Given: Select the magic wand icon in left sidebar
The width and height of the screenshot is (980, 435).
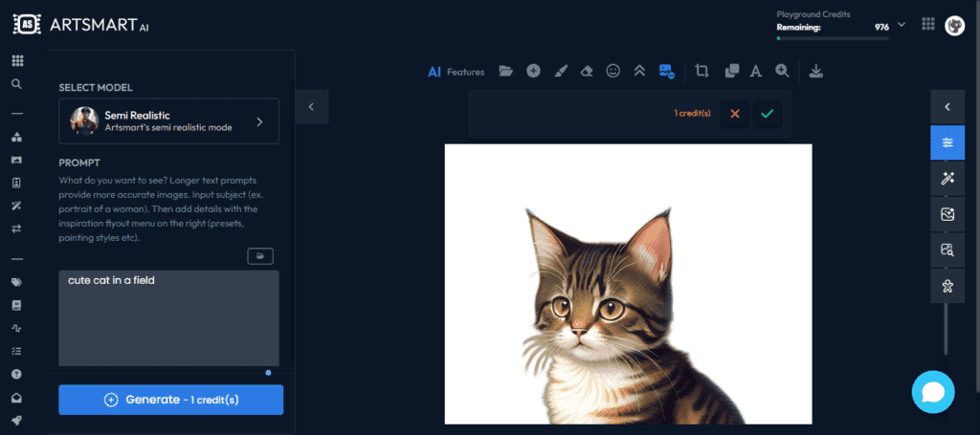Looking at the screenshot, I should click(17, 206).
